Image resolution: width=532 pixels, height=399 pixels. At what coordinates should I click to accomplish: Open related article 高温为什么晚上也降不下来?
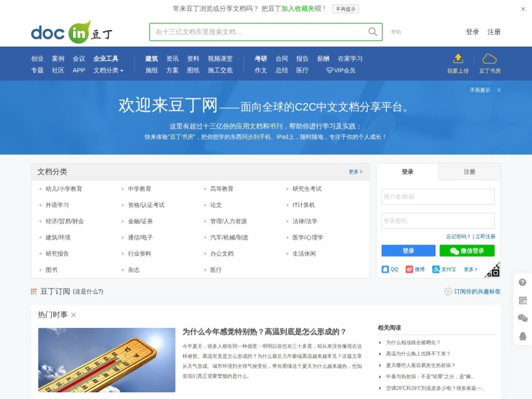coord(418,354)
